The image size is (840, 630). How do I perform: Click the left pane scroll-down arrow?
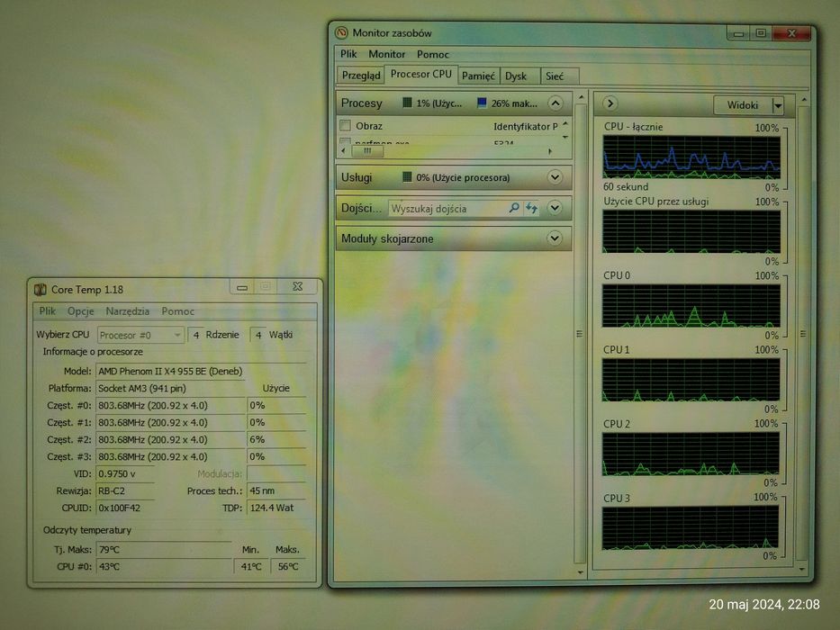click(580, 572)
